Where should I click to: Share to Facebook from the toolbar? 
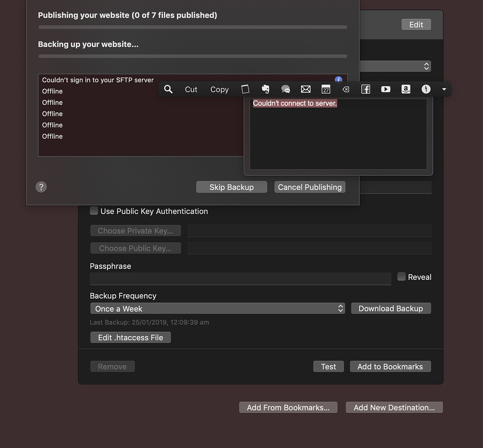click(x=366, y=89)
